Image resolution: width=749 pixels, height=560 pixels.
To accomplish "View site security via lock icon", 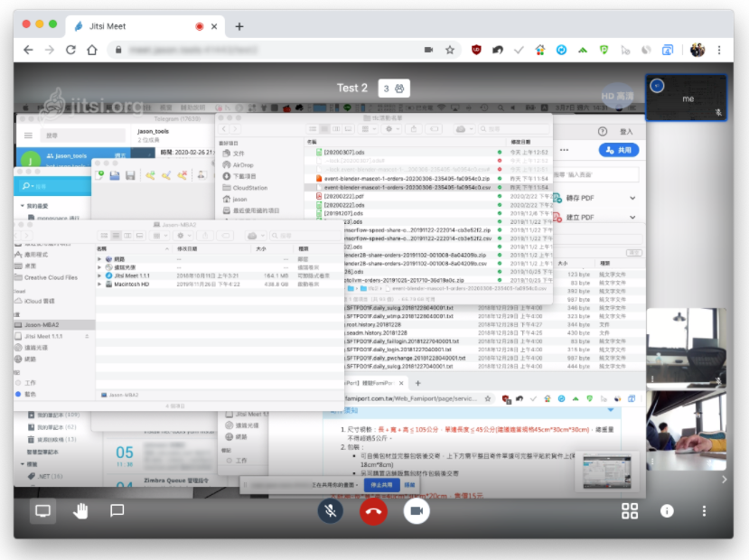I will [x=118, y=50].
